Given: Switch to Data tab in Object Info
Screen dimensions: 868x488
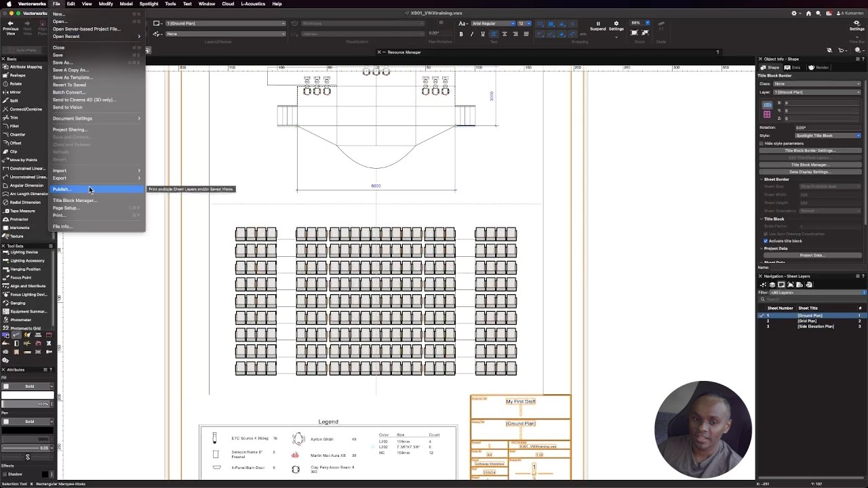Looking at the screenshot, I should 793,68.
